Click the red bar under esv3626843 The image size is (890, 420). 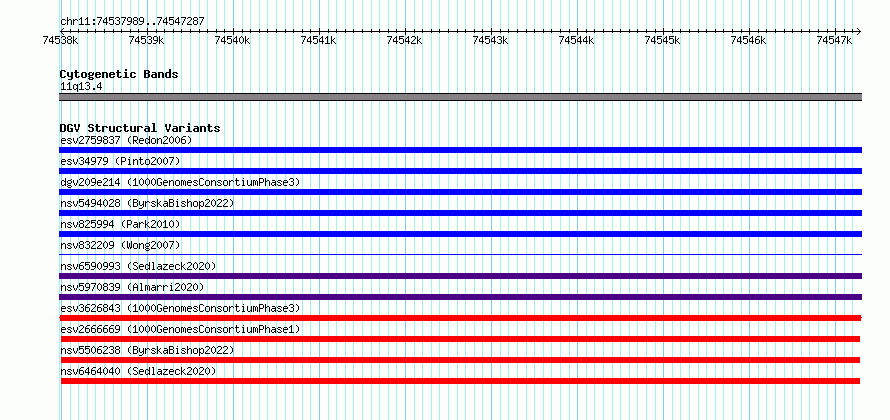(x=460, y=318)
